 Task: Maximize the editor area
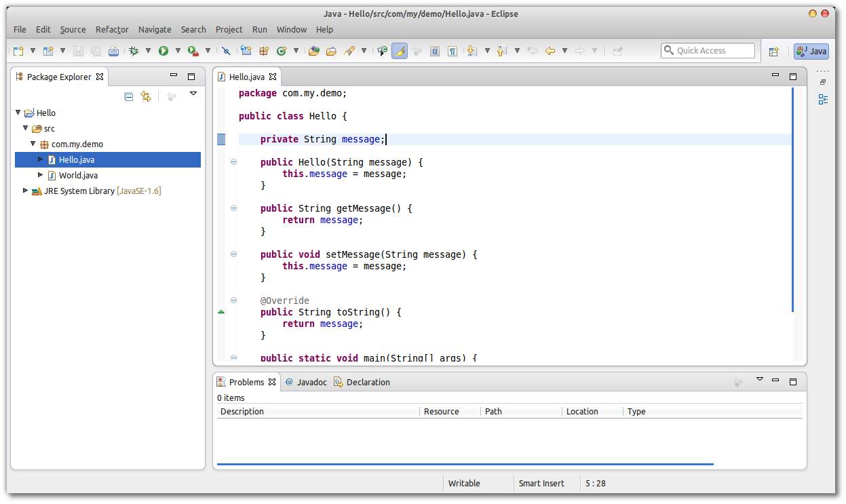coord(793,77)
